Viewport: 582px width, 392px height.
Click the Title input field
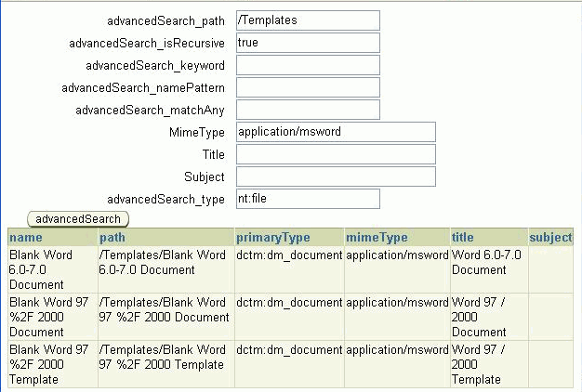[x=336, y=154]
